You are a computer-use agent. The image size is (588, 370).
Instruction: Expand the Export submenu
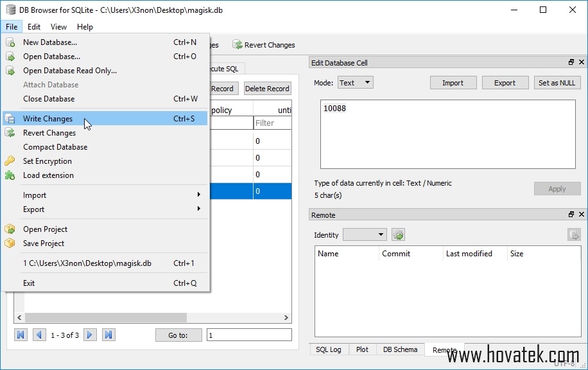pos(105,209)
